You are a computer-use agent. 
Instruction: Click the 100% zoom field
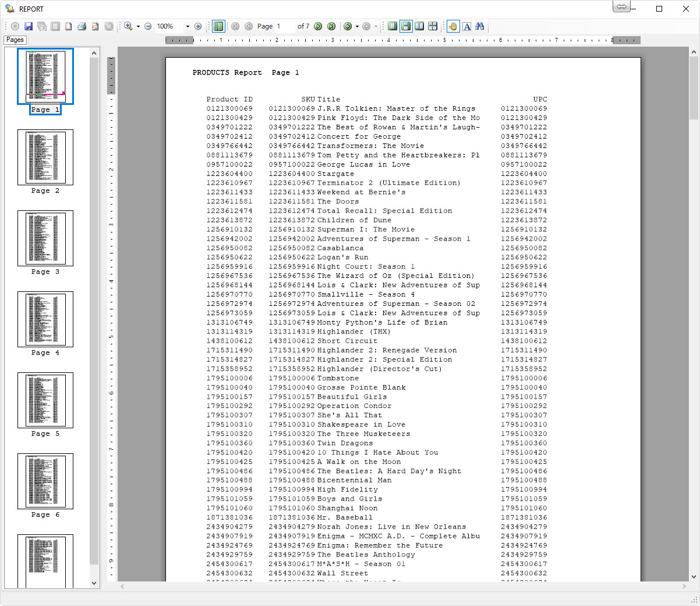pos(169,26)
